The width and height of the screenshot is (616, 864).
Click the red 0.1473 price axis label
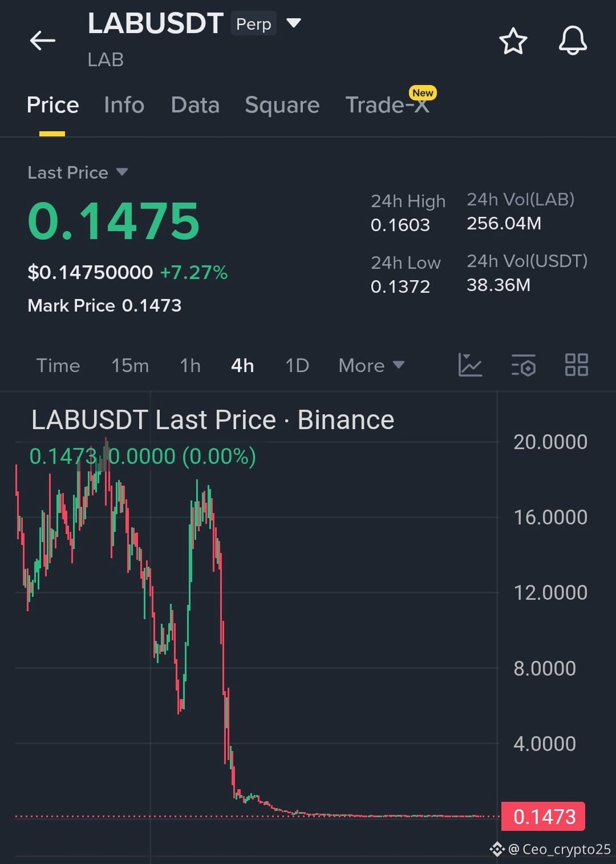544,817
